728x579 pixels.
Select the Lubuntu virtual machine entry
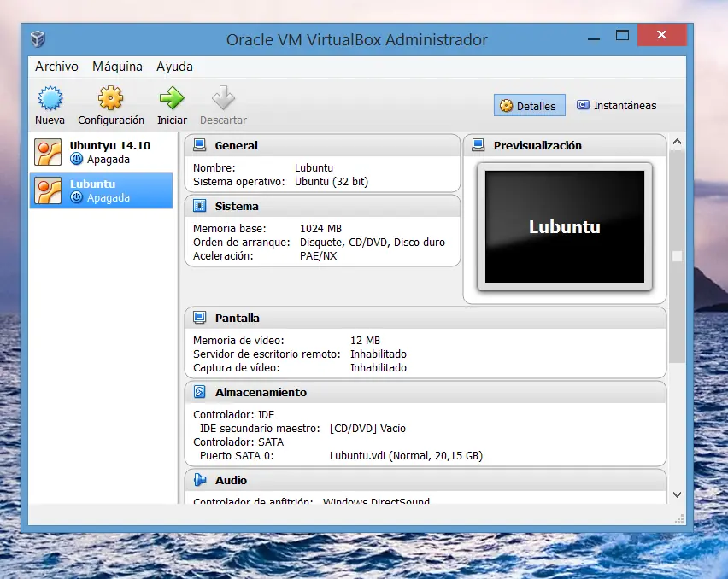101,190
